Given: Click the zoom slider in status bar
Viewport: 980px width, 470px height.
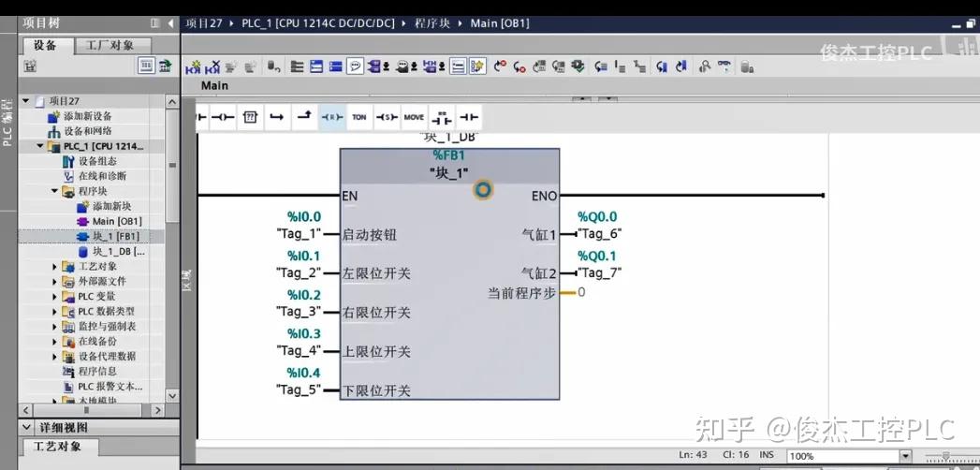Looking at the screenshot, I should pyautogui.click(x=946, y=456).
